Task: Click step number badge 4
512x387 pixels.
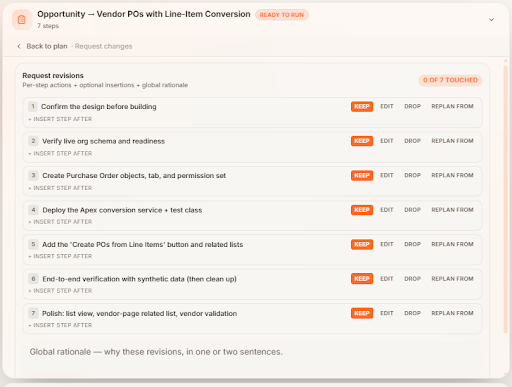Action: point(33,210)
